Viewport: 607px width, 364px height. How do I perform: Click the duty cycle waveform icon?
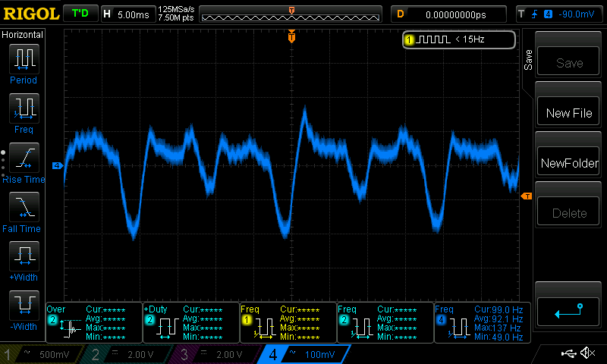coord(168,328)
